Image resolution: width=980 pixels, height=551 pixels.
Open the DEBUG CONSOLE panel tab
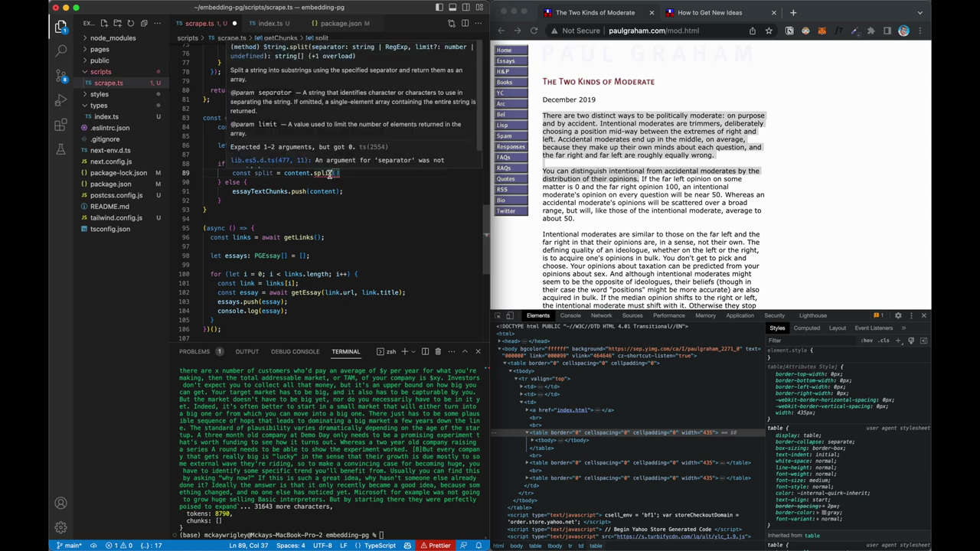click(x=295, y=351)
